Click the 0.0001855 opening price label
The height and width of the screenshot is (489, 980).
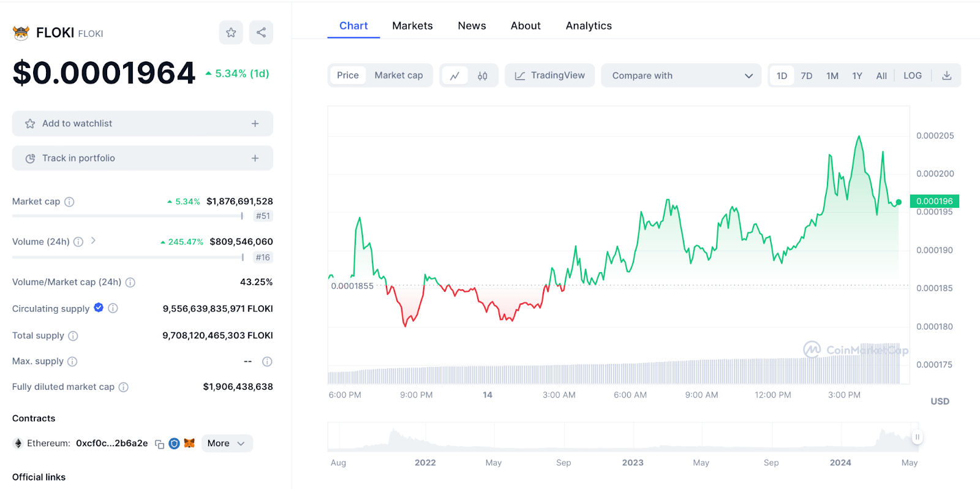pyautogui.click(x=352, y=286)
